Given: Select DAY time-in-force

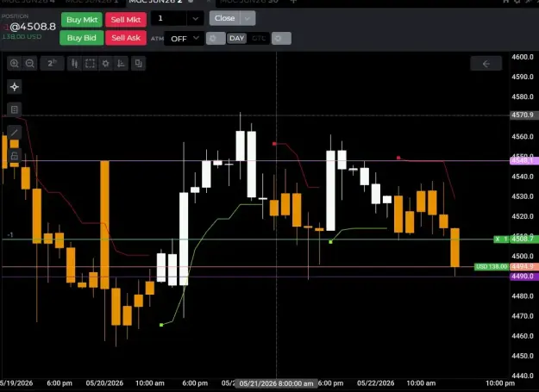Looking at the screenshot, I should click(236, 39).
